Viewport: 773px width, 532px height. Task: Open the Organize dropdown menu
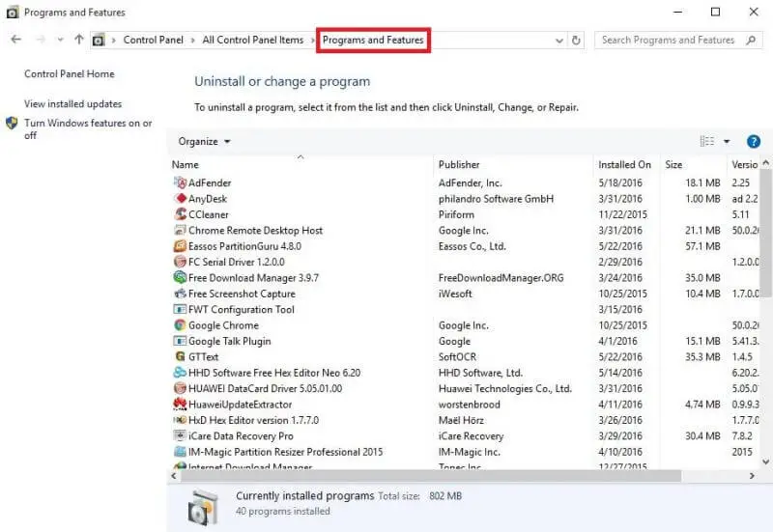coord(204,141)
